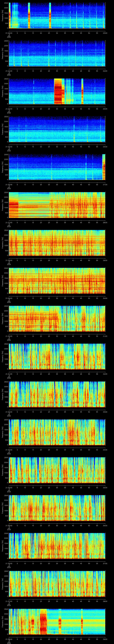Click the 21:38:00 start time label

coord(9,639)
